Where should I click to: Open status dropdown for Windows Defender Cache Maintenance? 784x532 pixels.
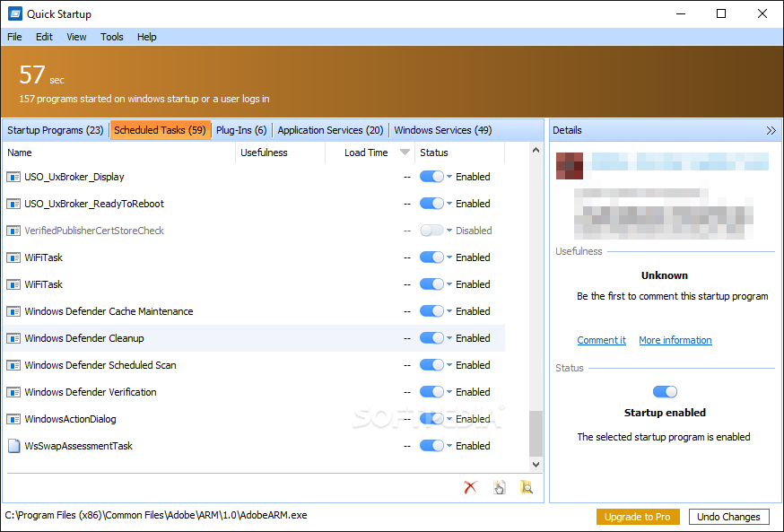(449, 311)
